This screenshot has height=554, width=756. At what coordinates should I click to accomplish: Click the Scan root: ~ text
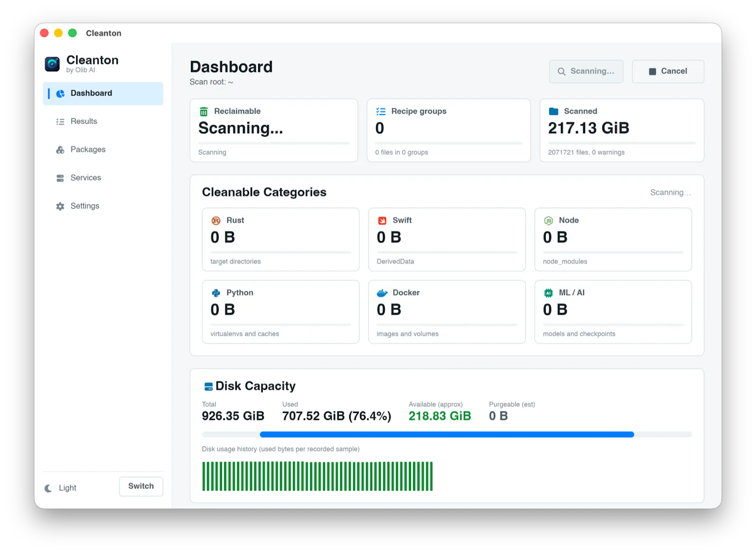(x=211, y=82)
